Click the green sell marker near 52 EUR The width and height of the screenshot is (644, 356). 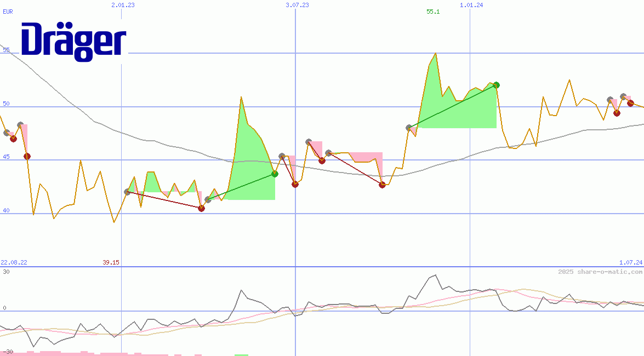(x=496, y=85)
